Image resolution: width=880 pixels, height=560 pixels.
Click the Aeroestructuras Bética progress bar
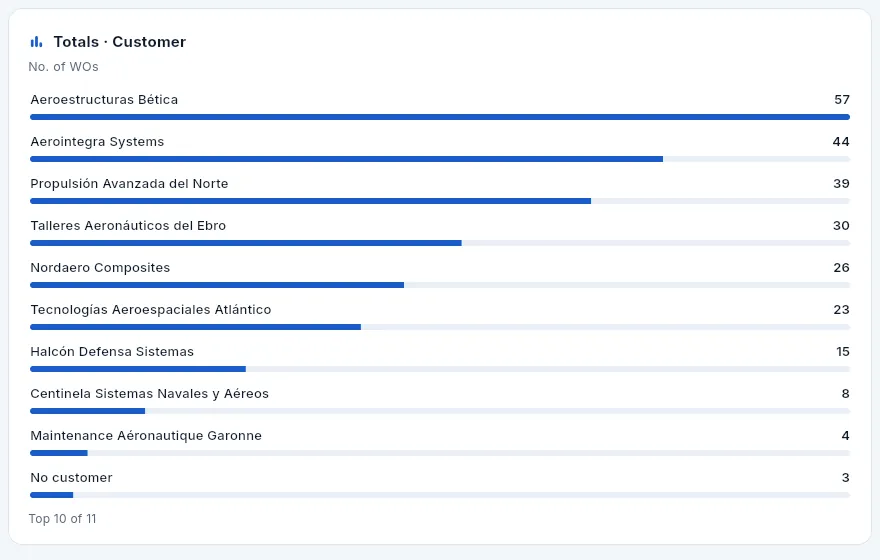click(440, 117)
